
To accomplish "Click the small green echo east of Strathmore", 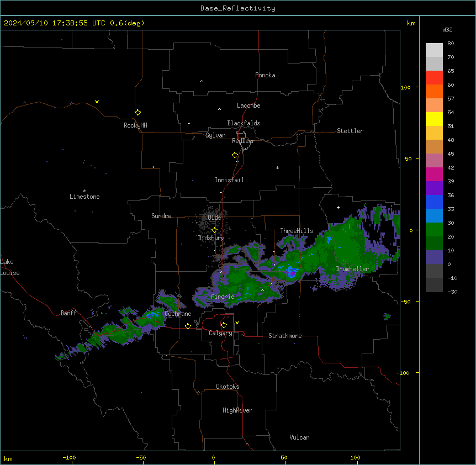I will [387, 316].
